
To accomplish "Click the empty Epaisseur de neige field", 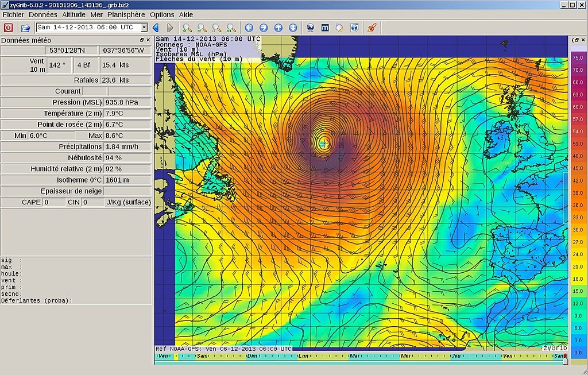I will click(x=127, y=191).
